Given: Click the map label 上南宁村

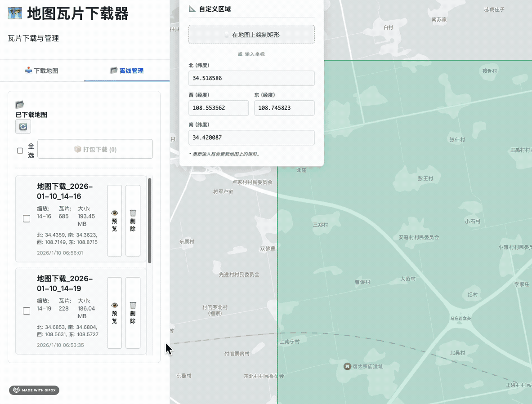Looking at the screenshot, I should point(290,342).
